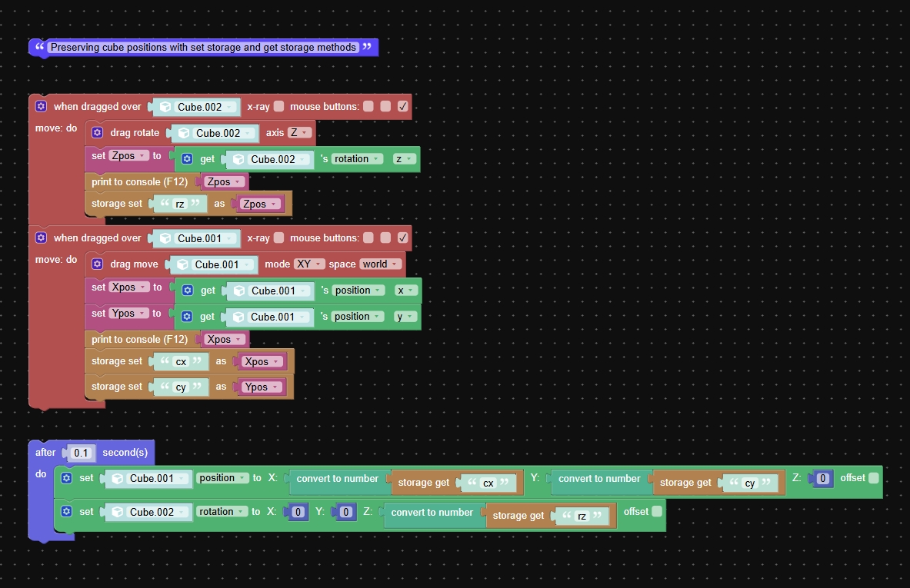
Task: Click gear icon on 'set Cube.002 rotation' block
Action: point(67,511)
